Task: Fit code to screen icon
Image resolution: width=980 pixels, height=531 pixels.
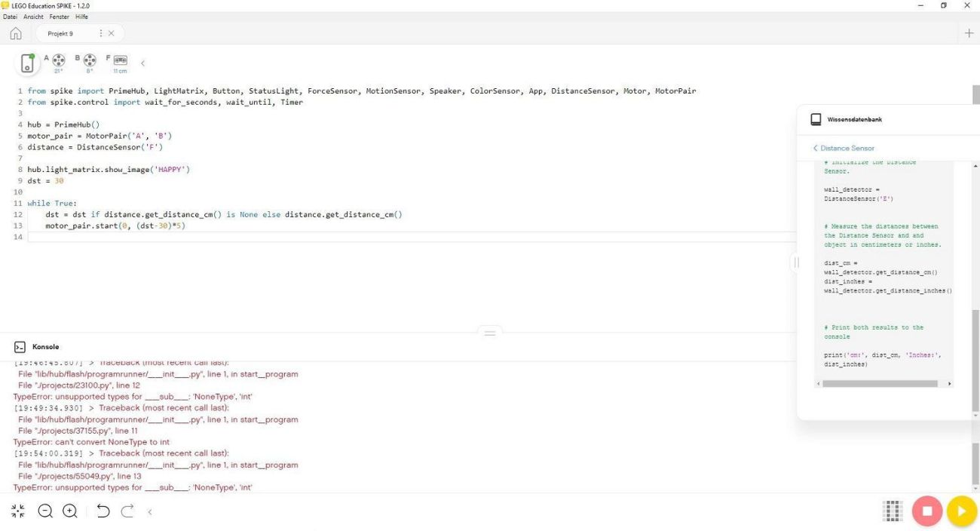Action: point(18,511)
